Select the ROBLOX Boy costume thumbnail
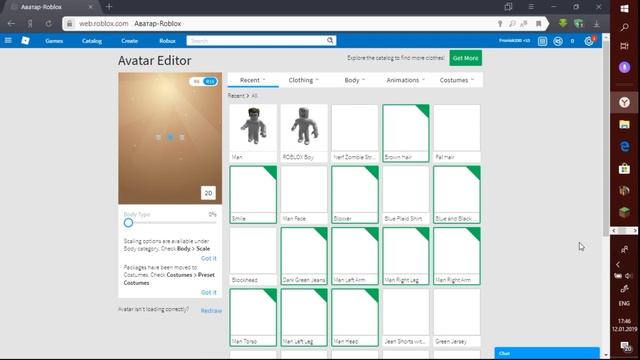The image size is (640, 360). tap(304, 133)
